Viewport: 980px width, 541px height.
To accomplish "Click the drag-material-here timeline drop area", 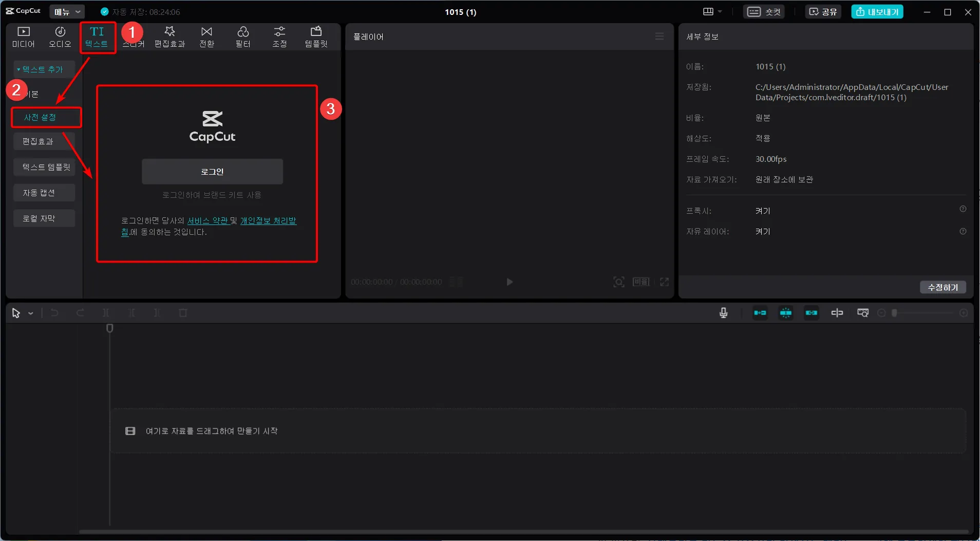I will coord(538,431).
